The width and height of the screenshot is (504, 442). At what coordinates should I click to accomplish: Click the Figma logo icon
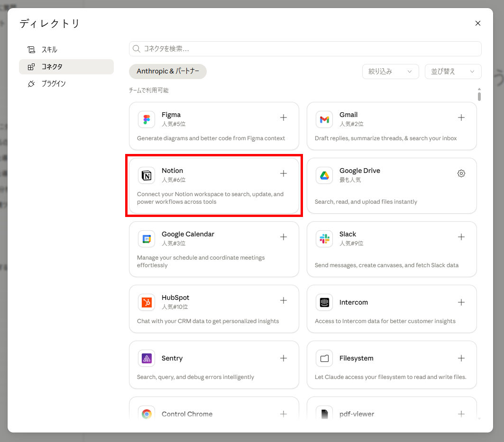pos(147,119)
